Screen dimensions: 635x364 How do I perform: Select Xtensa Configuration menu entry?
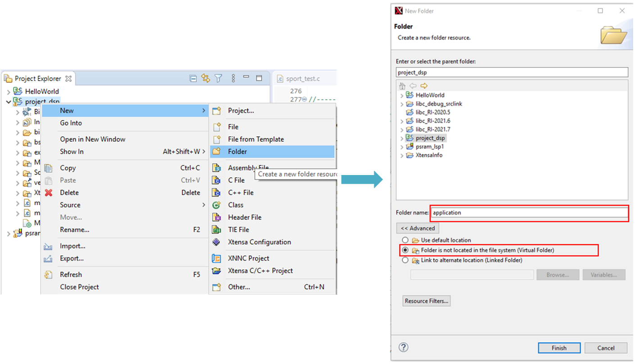259,242
